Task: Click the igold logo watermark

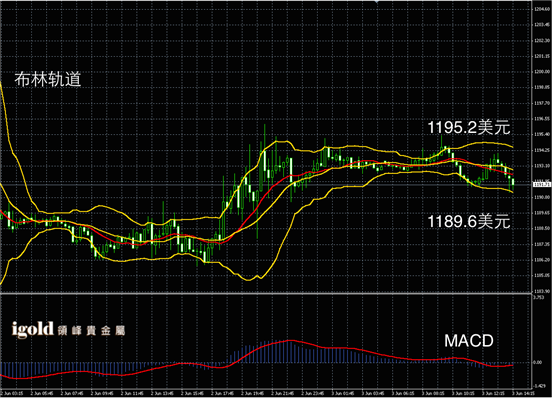Action: click(x=33, y=329)
